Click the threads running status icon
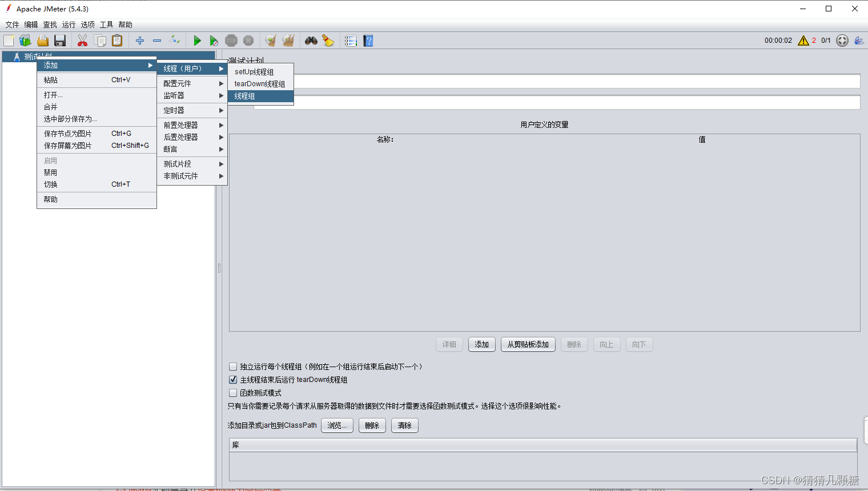The image size is (868, 491). [x=842, y=41]
